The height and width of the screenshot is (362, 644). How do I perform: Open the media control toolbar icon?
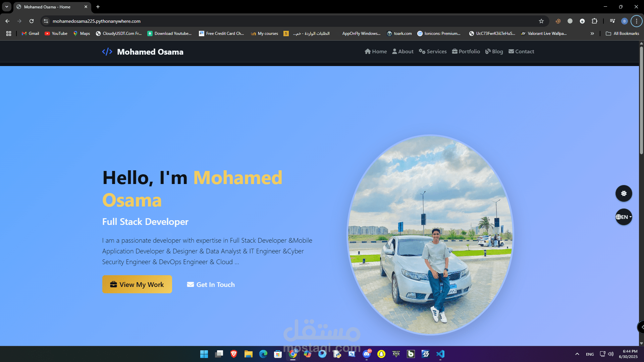[612, 21]
